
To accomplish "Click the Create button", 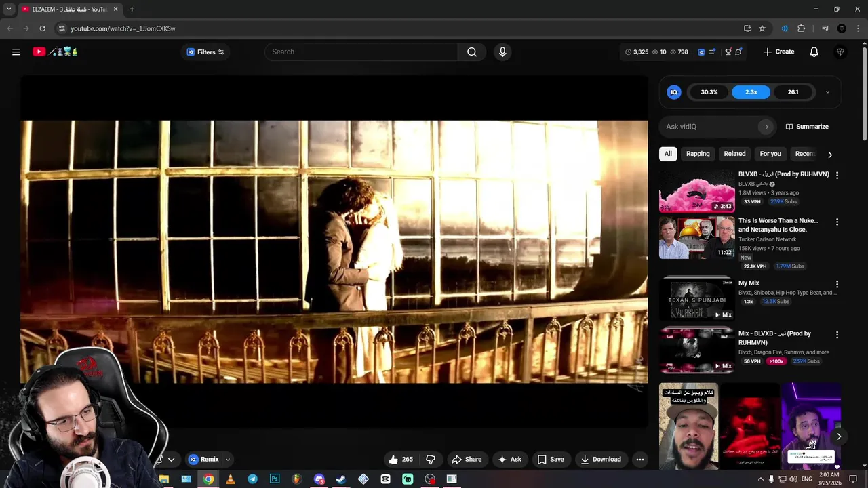I will pyautogui.click(x=778, y=52).
